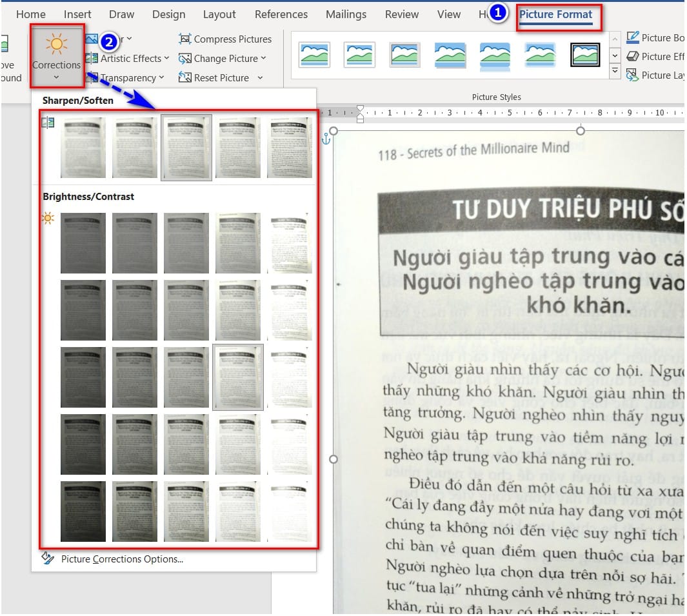Pick the middle preset in third Brightness/Contrast row

coord(186,377)
